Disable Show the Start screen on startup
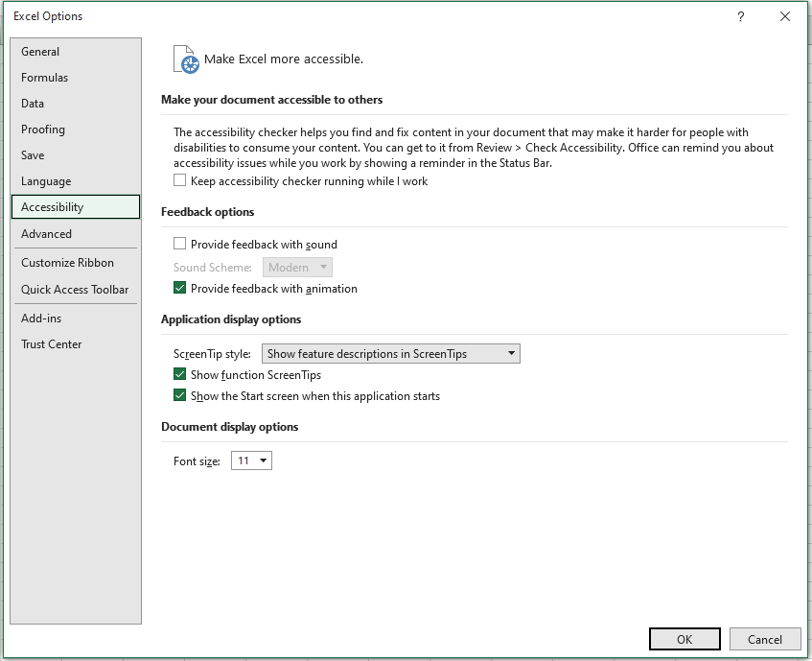The width and height of the screenshot is (812, 661). [179, 395]
